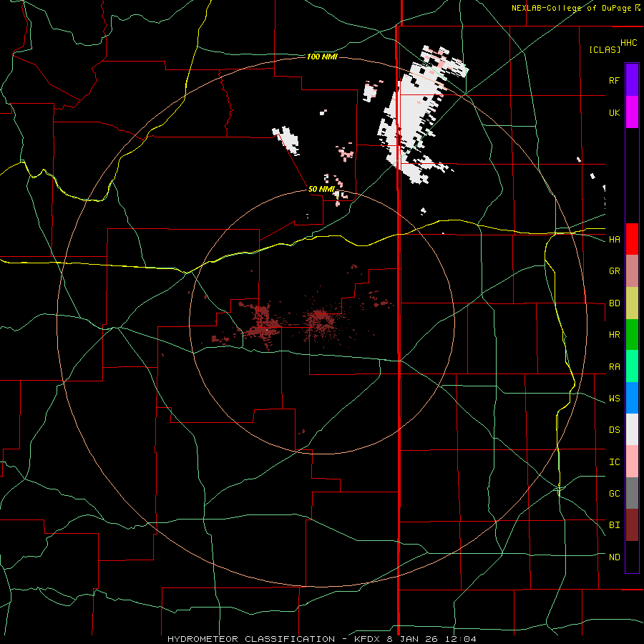
Task: Click the HA red legend swatch
Action: click(632, 239)
